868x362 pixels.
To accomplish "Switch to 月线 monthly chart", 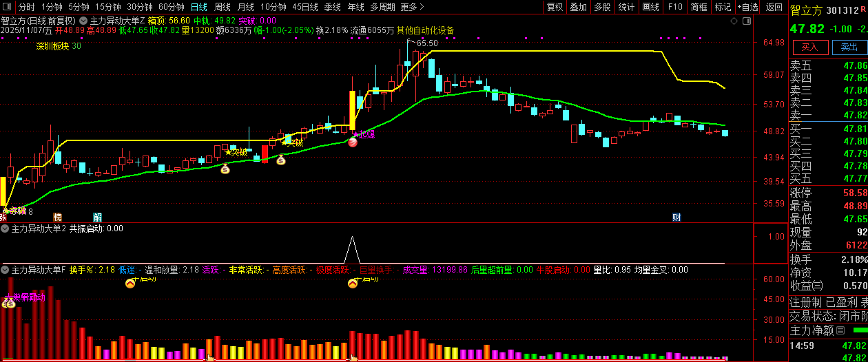I will [246, 7].
